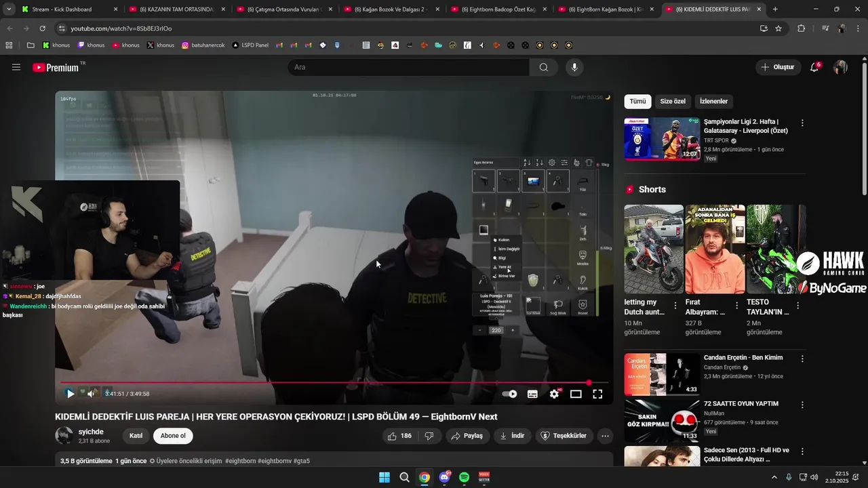Open Discord from the taskbar
This screenshot has width=868, height=488.
point(444,477)
